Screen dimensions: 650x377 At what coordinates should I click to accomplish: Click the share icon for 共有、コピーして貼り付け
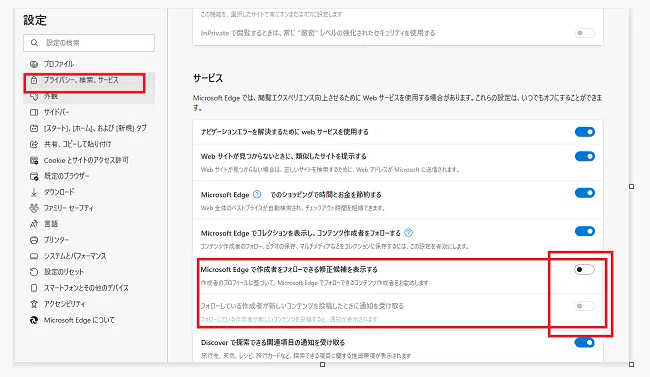(34, 144)
